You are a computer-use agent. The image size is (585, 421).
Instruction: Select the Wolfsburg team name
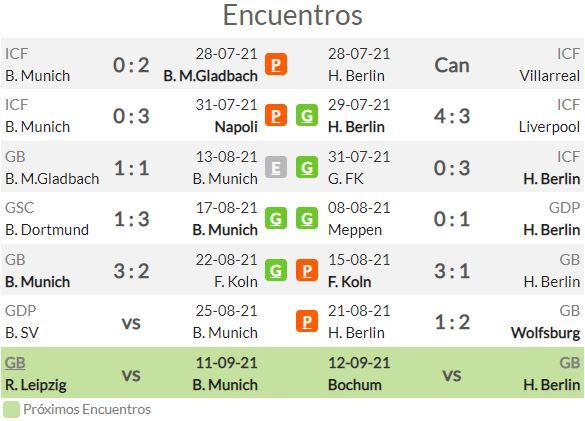point(545,333)
